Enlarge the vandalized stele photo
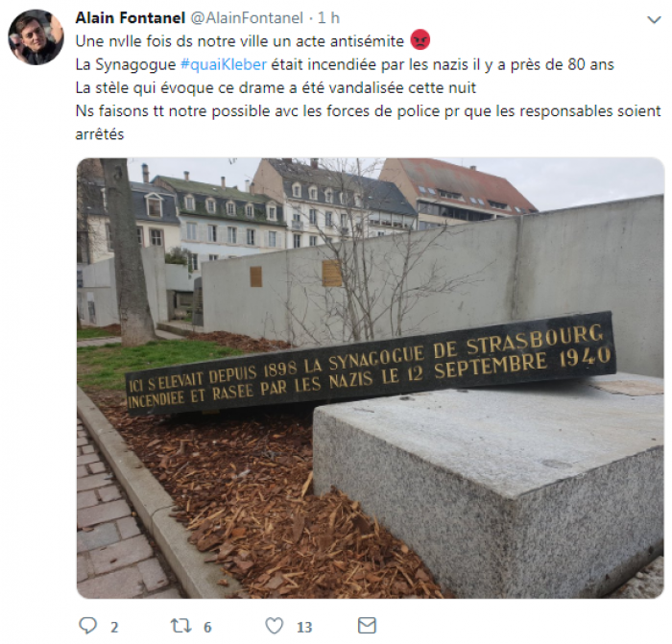672x644 pixels. click(x=371, y=378)
